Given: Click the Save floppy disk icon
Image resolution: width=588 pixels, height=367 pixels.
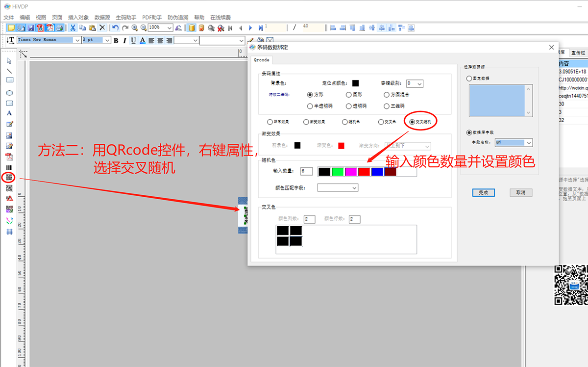Looking at the screenshot, I should pyautogui.click(x=30, y=28).
